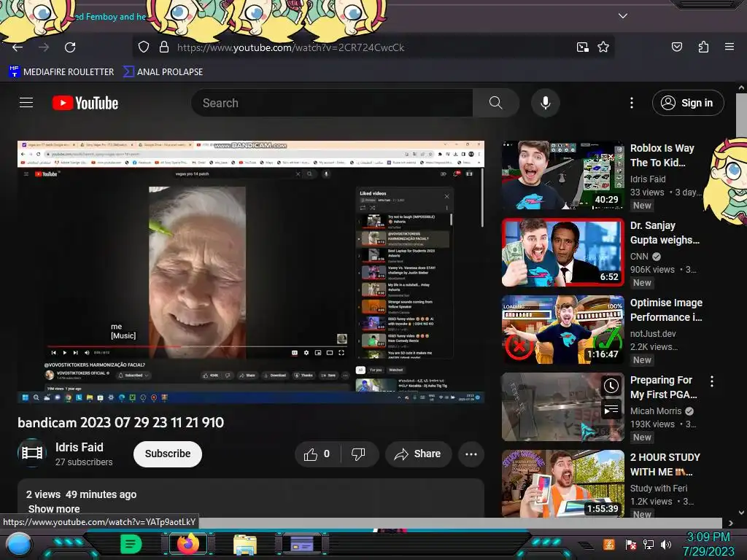Open the Windows Start orb
747x560 pixels.
18,545
